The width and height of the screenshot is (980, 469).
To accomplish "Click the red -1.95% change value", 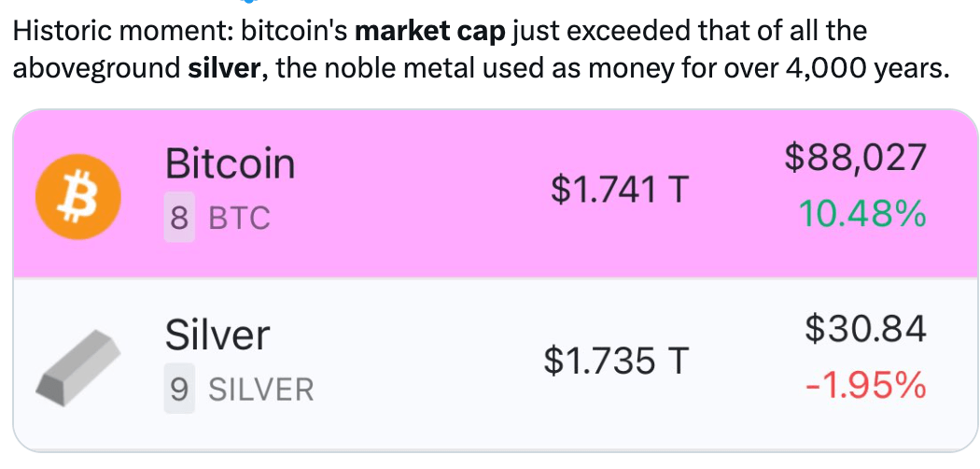I will tap(865, 384).
